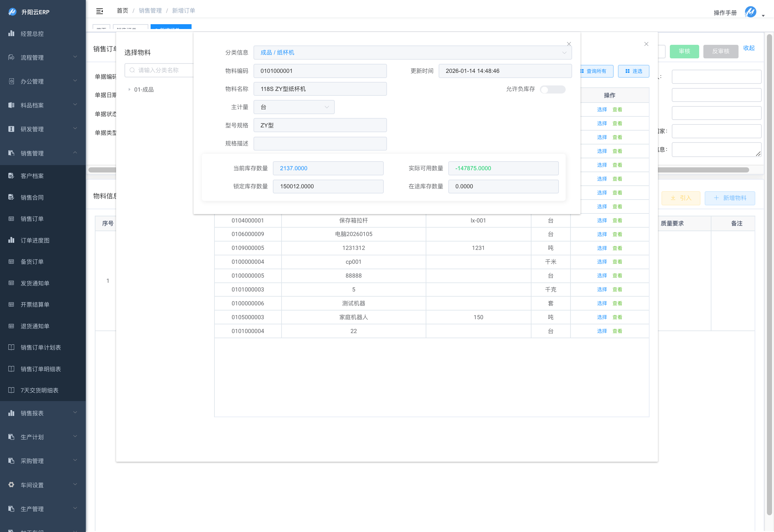Click the 车间设置 gear icon
Viewport: 774px width, 532px height.
coord(11,485)
